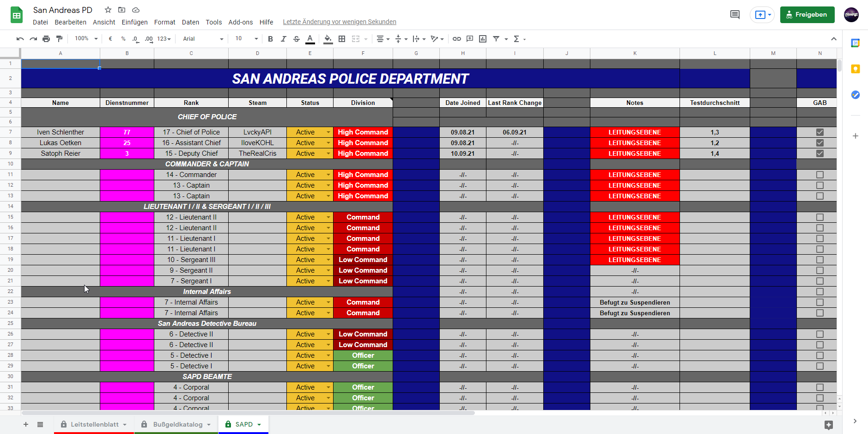Click the Insert link icon
The width and height of the screenshot is (868, 434).
[456, 39]
